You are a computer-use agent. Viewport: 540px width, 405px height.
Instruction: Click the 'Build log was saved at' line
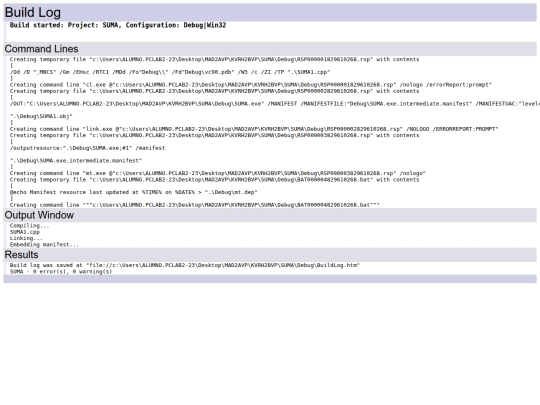(185, 265)
